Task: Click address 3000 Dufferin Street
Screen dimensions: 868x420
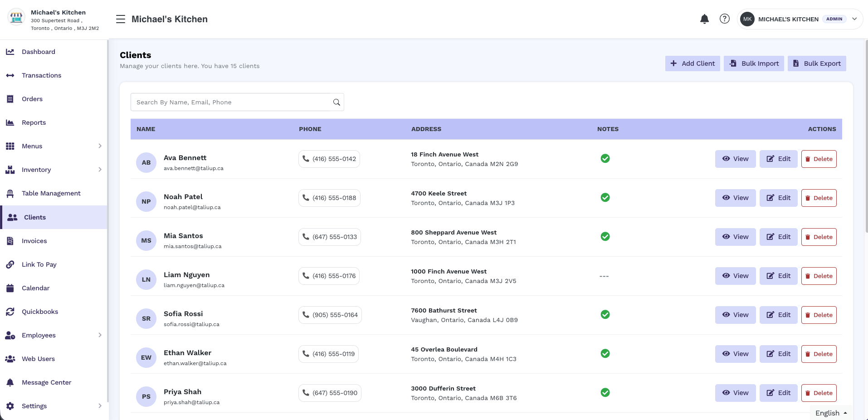Action: click(443, 388)
